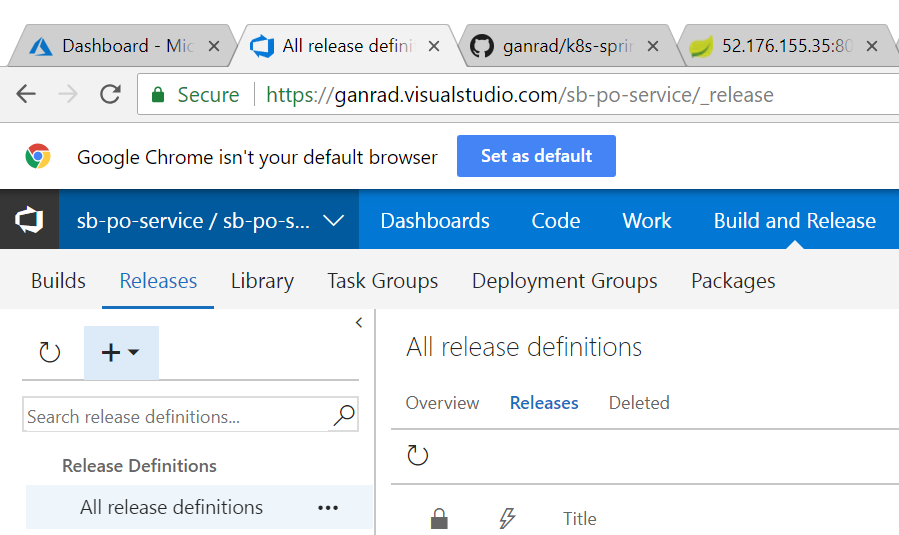Image resolution: width=899 pixels, height=535 pixels.
Task: Open the Packages tab
Action: (x=733, y=281)
